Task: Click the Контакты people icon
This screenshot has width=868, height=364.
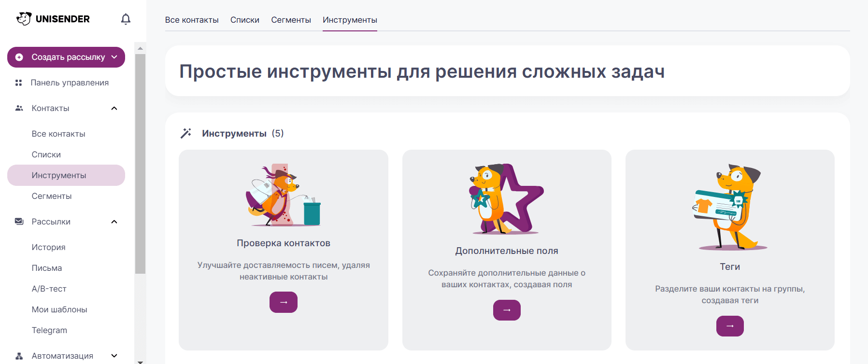Action: [x=19, y=108]
